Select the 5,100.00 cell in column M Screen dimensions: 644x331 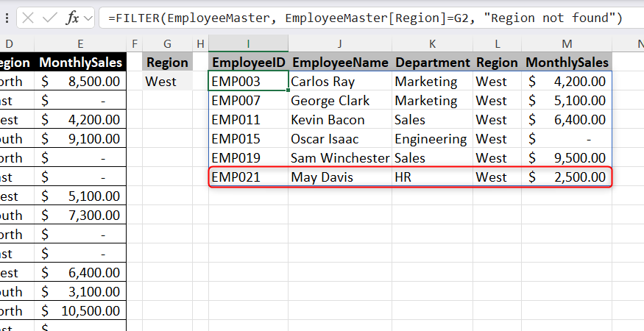pos(567,101)
